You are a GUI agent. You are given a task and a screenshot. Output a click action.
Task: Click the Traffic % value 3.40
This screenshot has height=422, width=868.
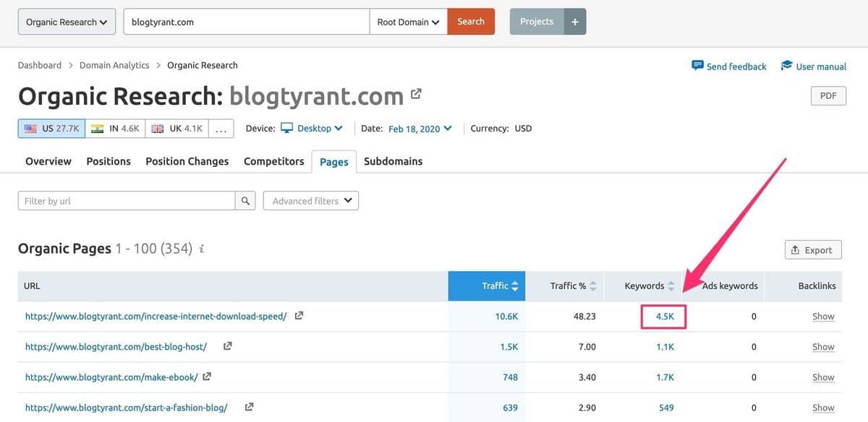[587, 377]
